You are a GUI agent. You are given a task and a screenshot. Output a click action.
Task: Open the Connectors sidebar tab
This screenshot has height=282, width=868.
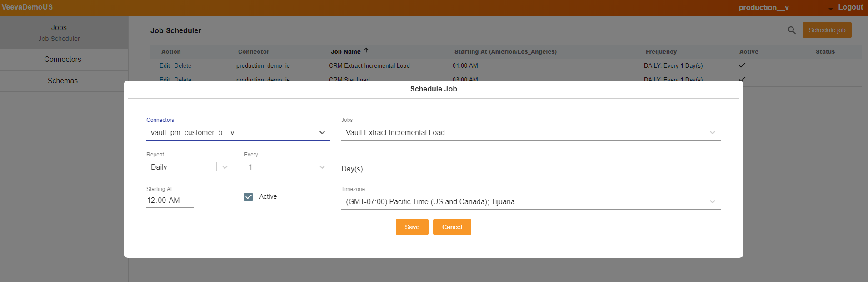click(x=63, y=60)
